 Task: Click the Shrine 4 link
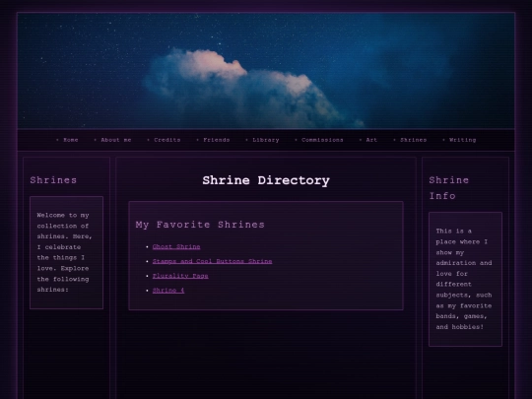[168, 291]
